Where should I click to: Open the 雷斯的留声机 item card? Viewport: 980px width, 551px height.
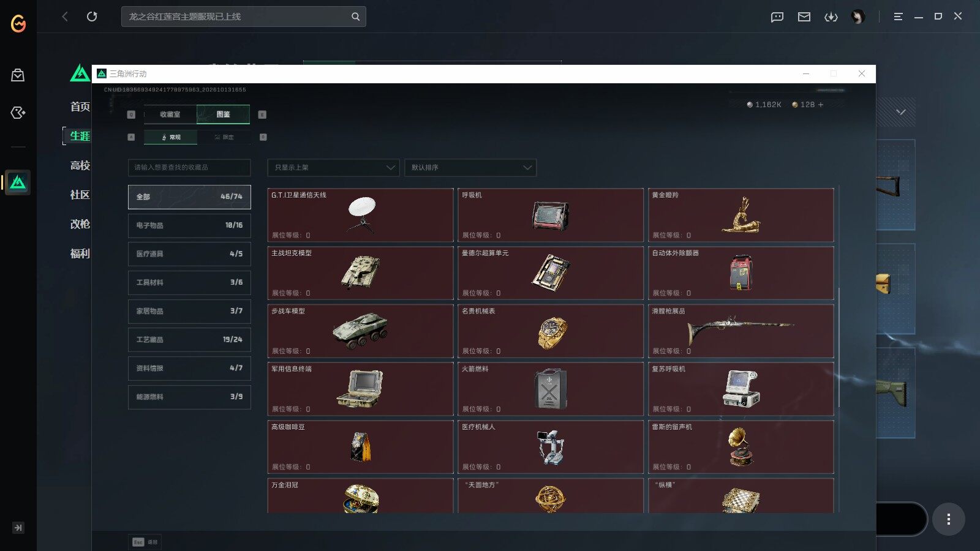click(x=741, y=447)
